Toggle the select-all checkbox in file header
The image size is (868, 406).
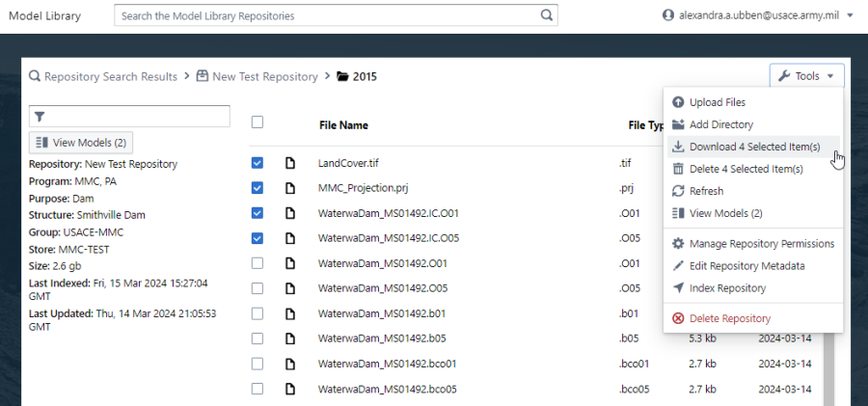[258, 122]
